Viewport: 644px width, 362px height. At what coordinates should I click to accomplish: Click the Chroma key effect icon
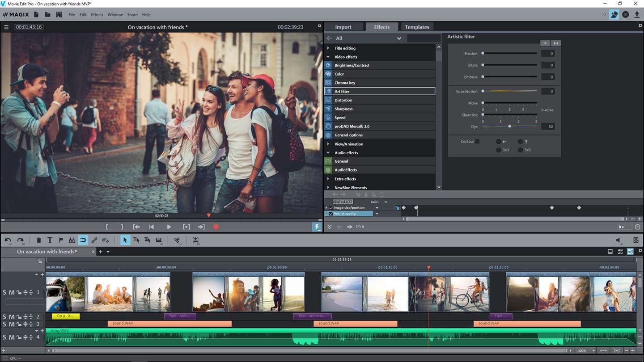click(328, 83)
